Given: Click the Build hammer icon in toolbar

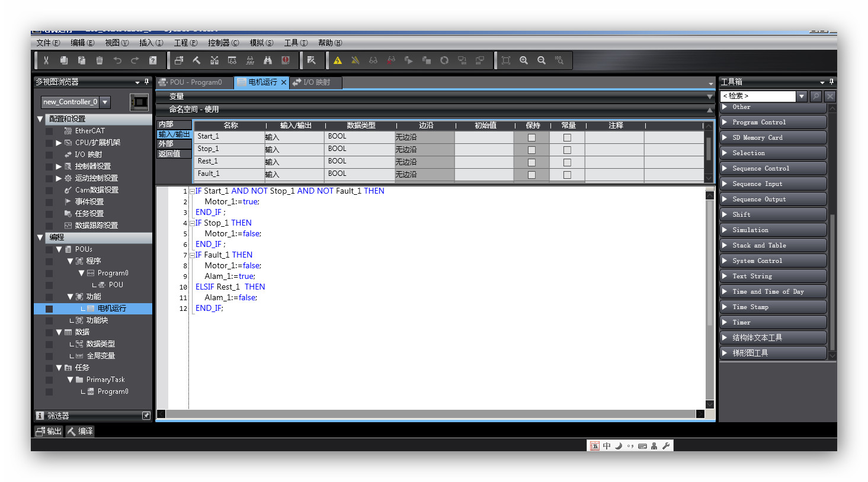Looking at the screenshot, I should [197, 60].
